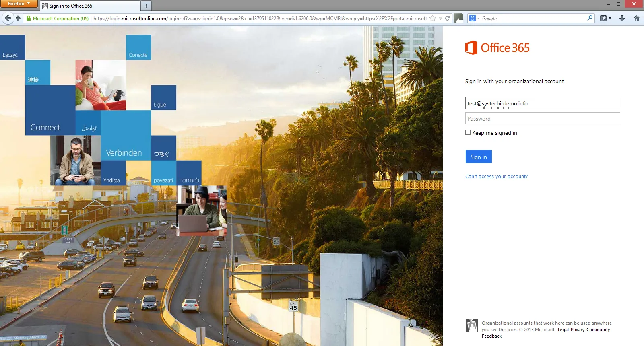
Task: Close the Firefox window
Action: (x=634, y=4)
